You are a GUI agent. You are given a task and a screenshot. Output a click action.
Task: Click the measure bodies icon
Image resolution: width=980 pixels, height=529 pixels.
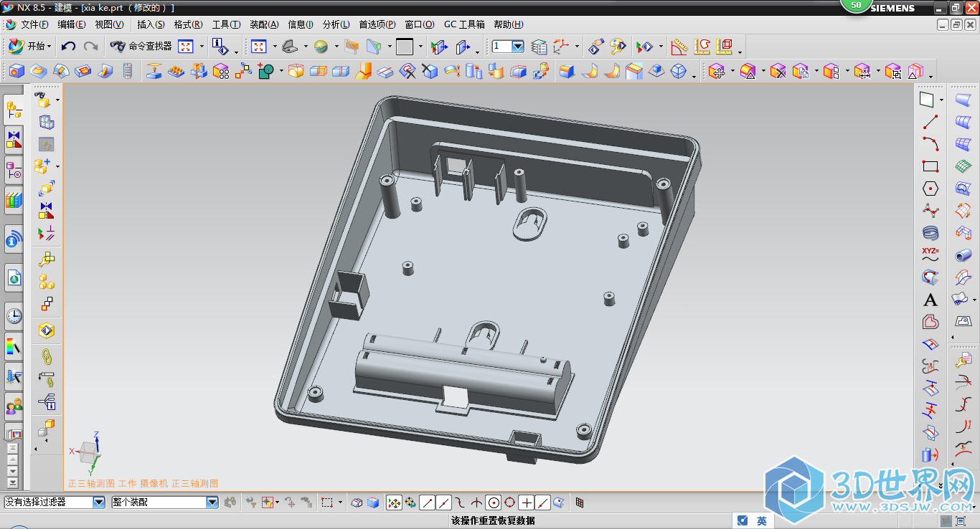pyautogui.click(x=725, y=47)
